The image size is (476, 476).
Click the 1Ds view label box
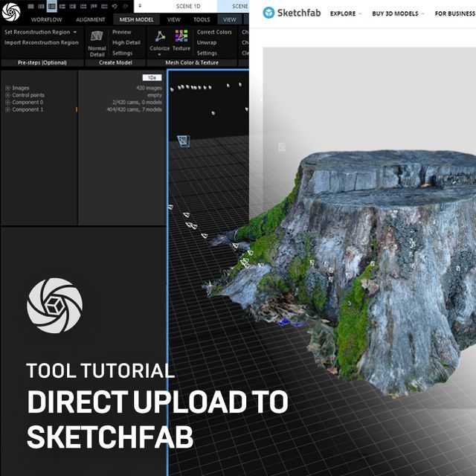pos(152,77)
